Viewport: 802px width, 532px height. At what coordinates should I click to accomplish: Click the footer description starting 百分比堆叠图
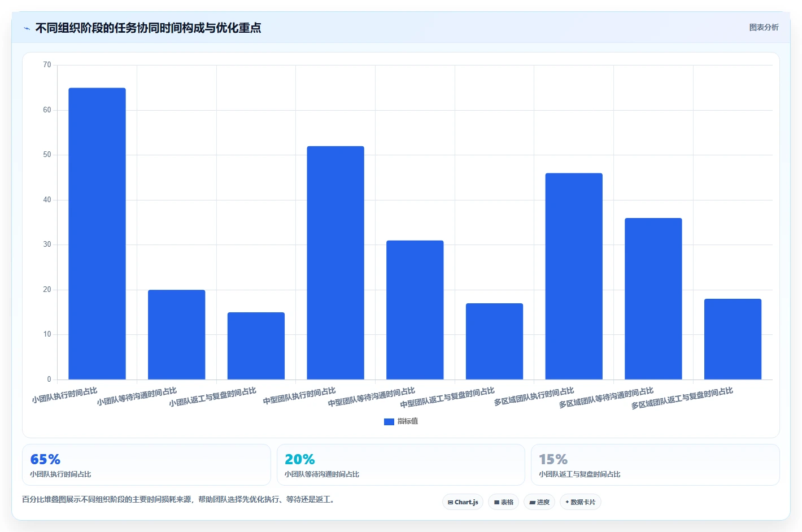click(x=178, y=499)
